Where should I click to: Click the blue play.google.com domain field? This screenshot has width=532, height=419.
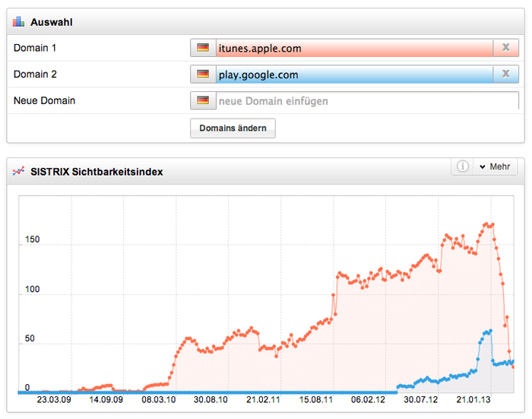tap(354, 75)
